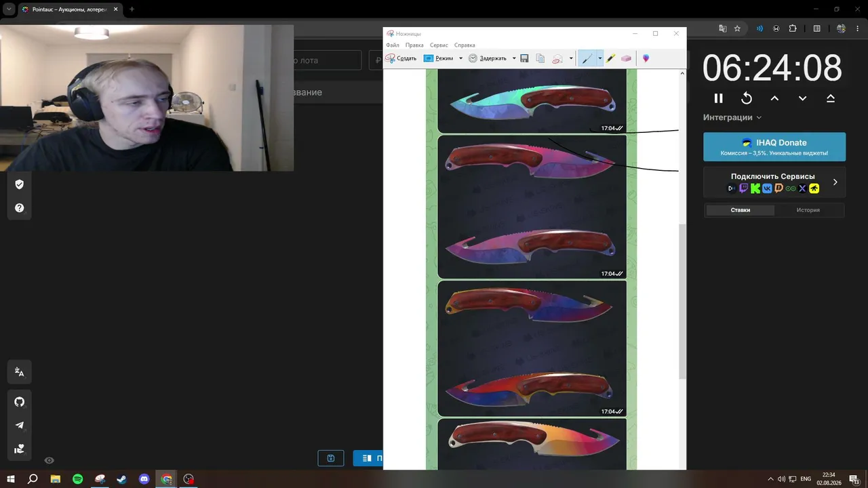The image size is (868, 488).
Task: Open the snip in Paint 3D
Action: [x=646, y=58]
